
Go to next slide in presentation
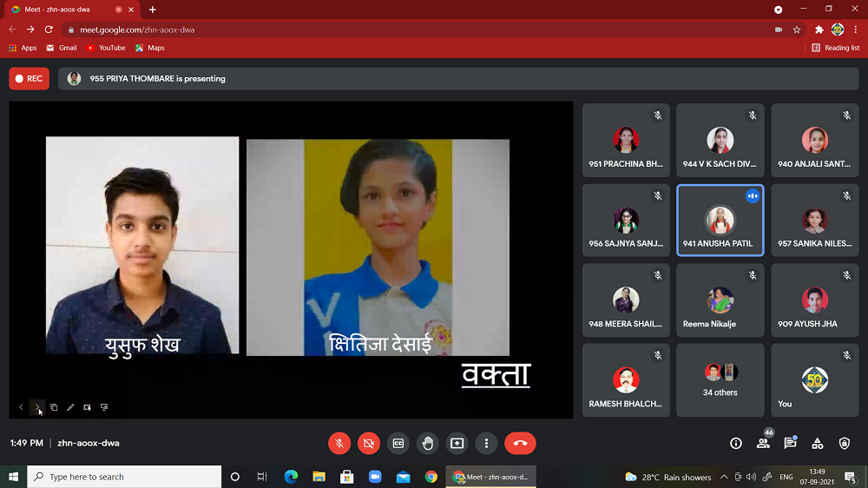click(37, 407)
